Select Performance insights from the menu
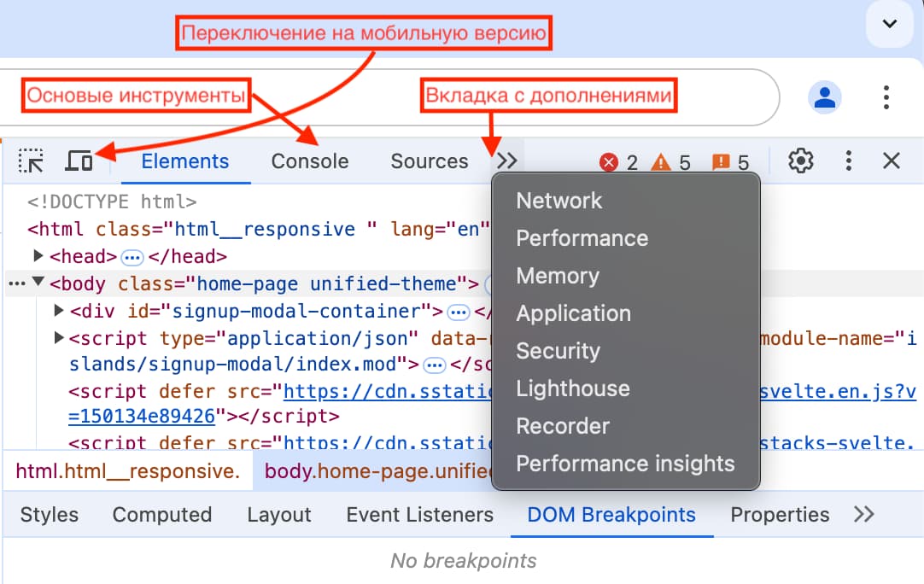Screen dimensions: 924x584 point(626,464)
